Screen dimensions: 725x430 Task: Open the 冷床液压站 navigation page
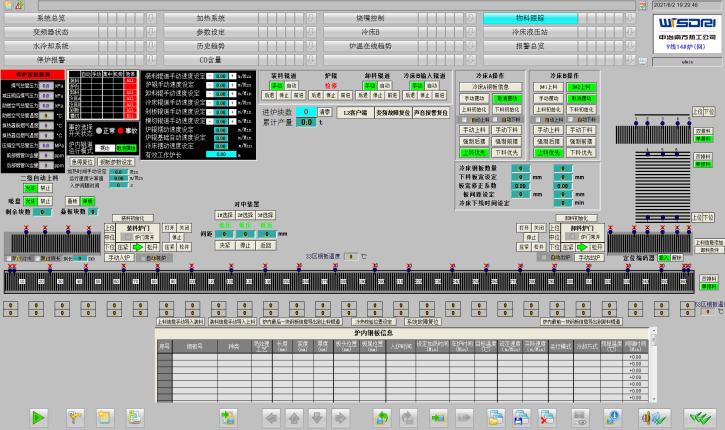click(x=530, y=32)
